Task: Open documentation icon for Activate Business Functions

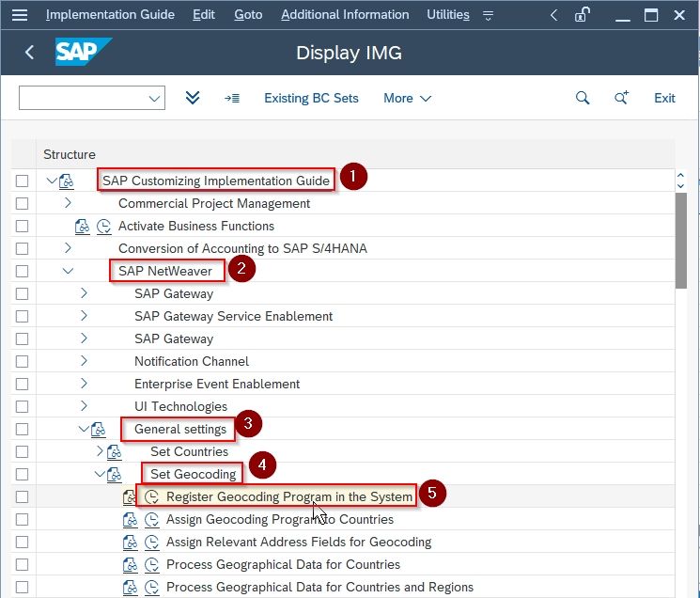Action: (82, 226)
